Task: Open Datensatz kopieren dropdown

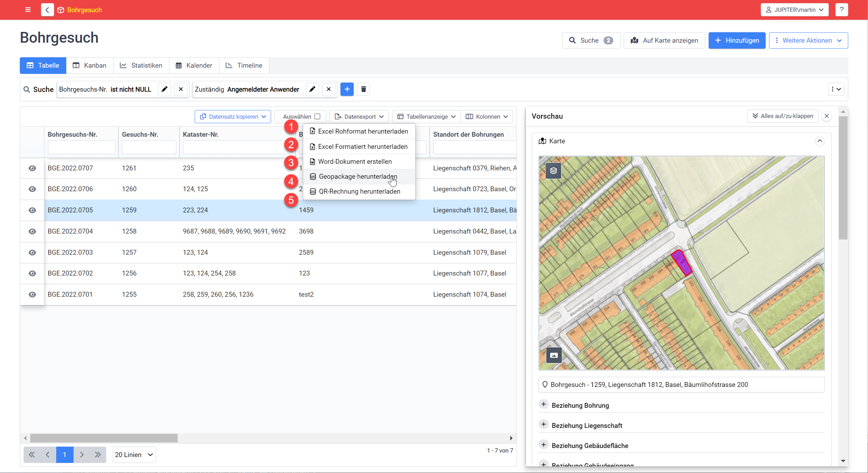Action: coord(233,117)
